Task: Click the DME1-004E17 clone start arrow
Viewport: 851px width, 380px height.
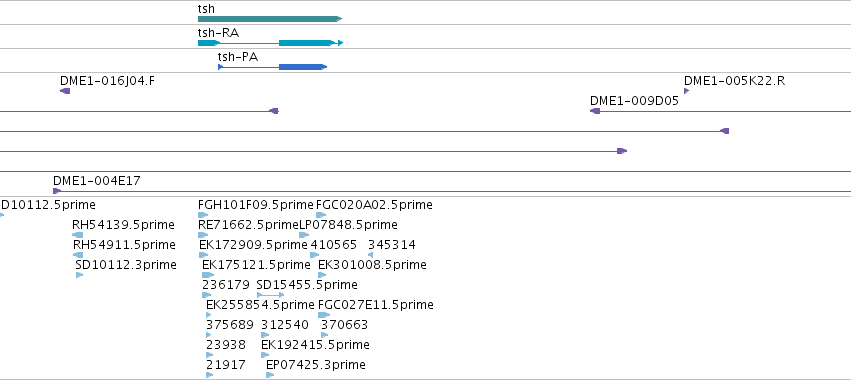Action: [x=56, y=191]
